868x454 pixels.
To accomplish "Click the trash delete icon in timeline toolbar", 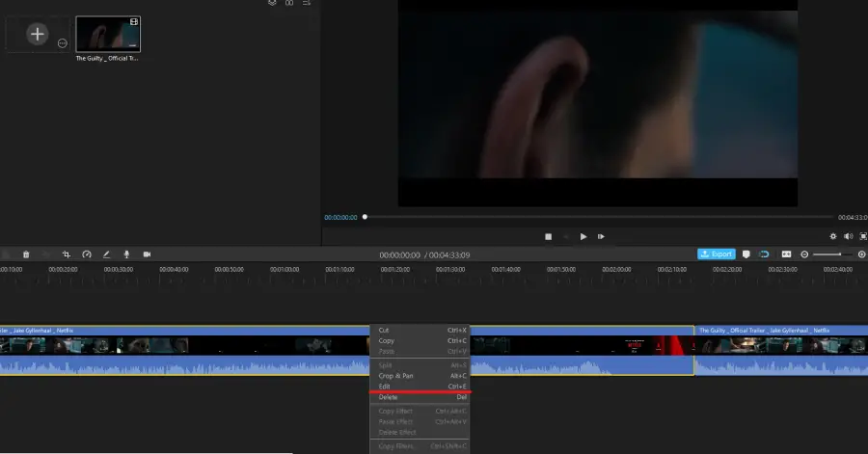I will coord(26,254).
